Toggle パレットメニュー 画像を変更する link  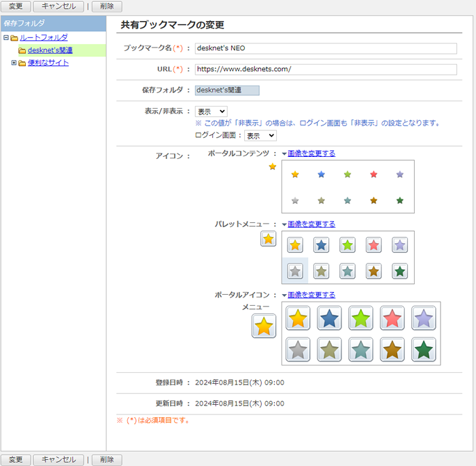click(x=311, y=224)
